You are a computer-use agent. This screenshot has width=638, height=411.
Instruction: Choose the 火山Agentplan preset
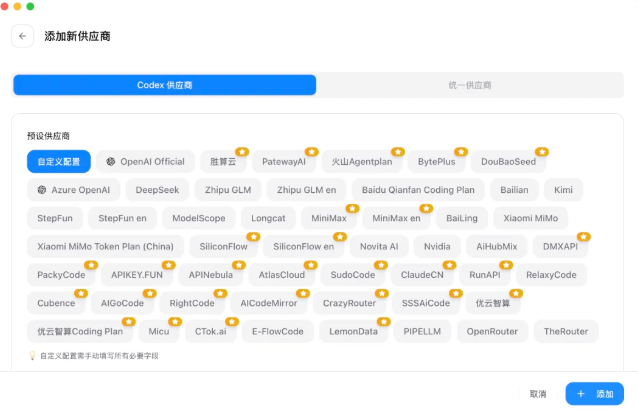click(x=362, y=162)
